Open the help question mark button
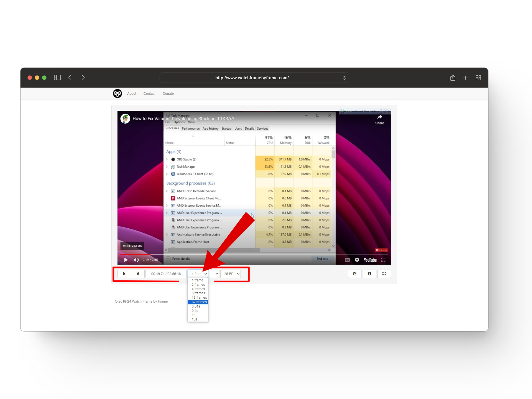The width and height of the screenshot is (532, 399). point(369,274)
